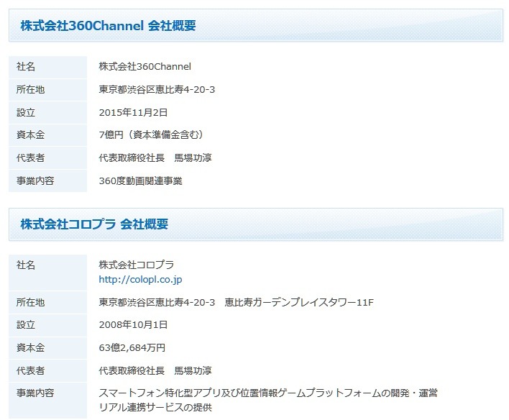Click 設立 label in 360Channel table
The image size is (509, 420).
pos(26,112)
